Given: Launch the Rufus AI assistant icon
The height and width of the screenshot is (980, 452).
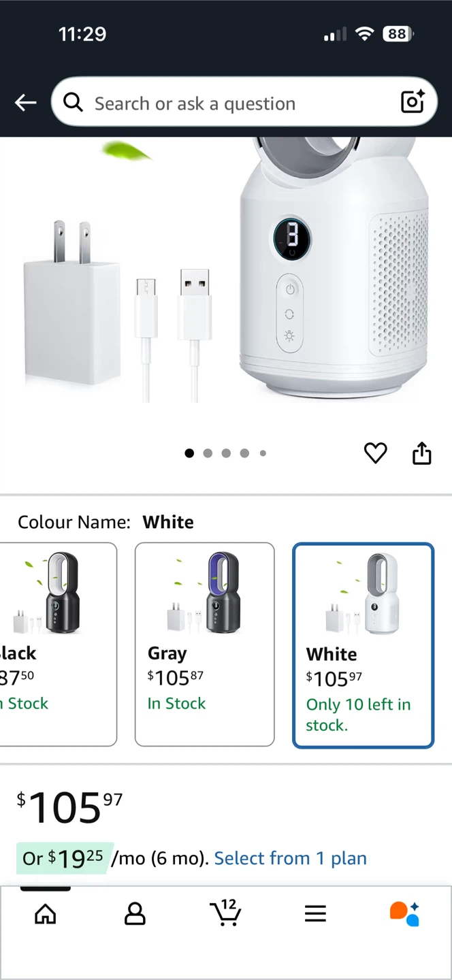Looking at the screenshot, I should click(x=404, y=914).
